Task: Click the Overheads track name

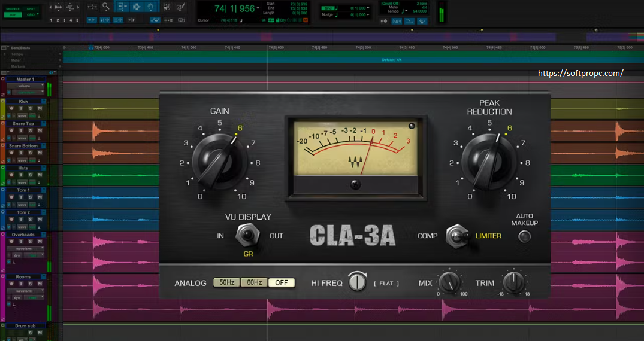Action: [23, 235]
